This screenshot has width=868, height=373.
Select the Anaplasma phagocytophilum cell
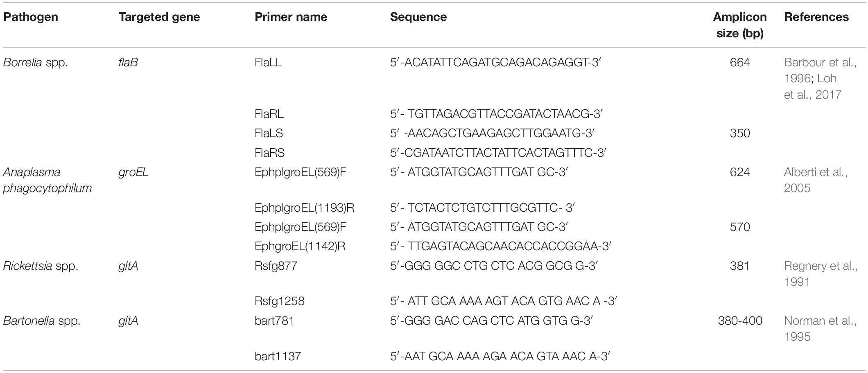(47, 180)
